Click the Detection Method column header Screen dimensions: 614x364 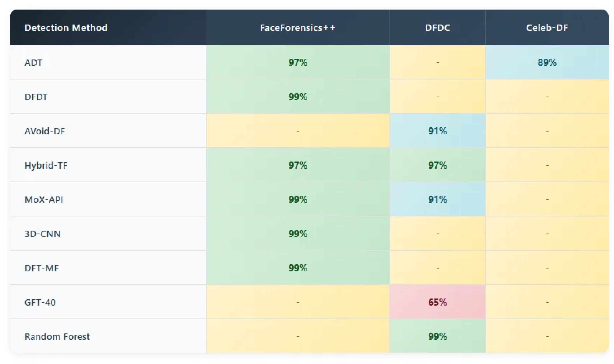click(x=66, y=28)
